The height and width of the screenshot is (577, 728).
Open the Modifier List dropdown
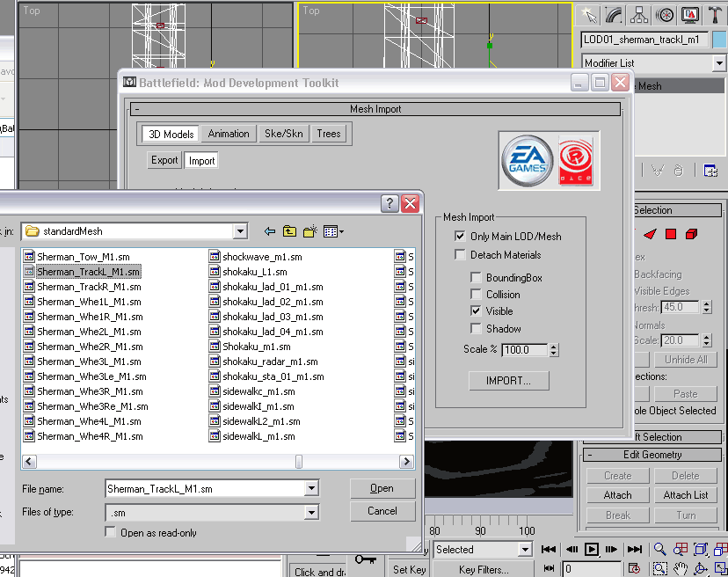click(x=718, y=62)
